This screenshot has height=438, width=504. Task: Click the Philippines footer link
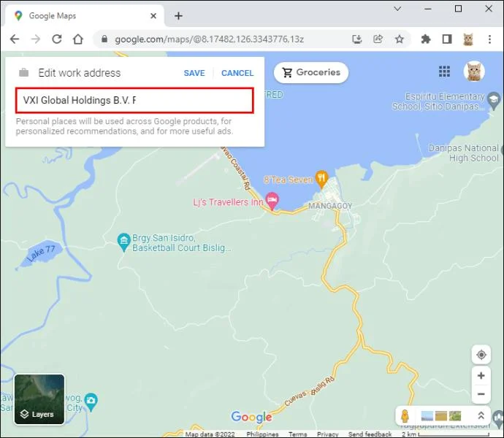coord(262,434)
